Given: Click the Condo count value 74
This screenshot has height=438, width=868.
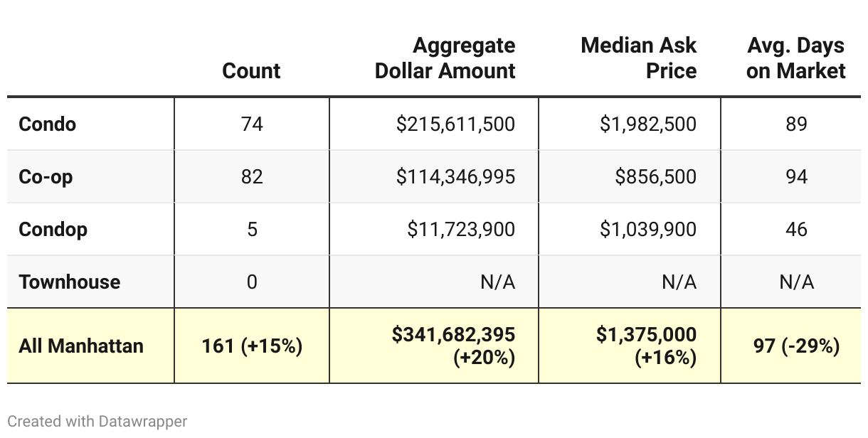Looking at the screenshot, I should pyautogui.click(x=252, y=124).
